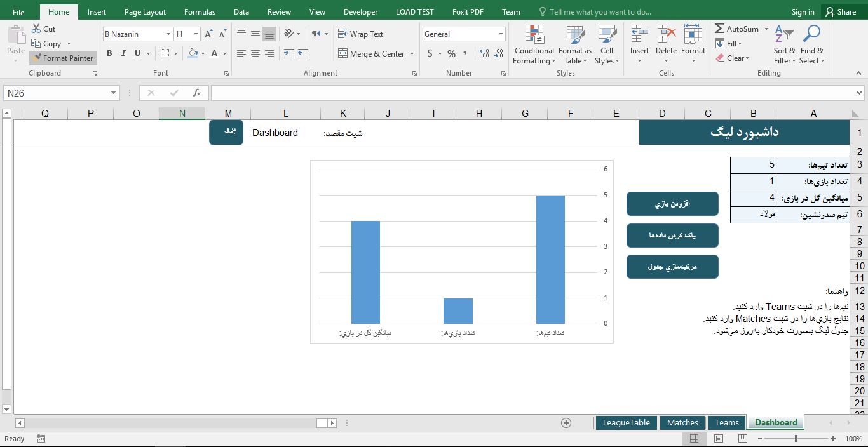Screen dimensions: 868x447
Task: Apply Comma Style format
Action: (x=465, y=53)
